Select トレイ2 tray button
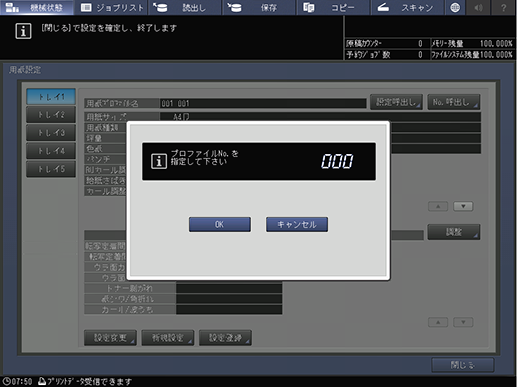Image resolution: width=517 pixels, height=387 pixels. click(x=51, y=115)
